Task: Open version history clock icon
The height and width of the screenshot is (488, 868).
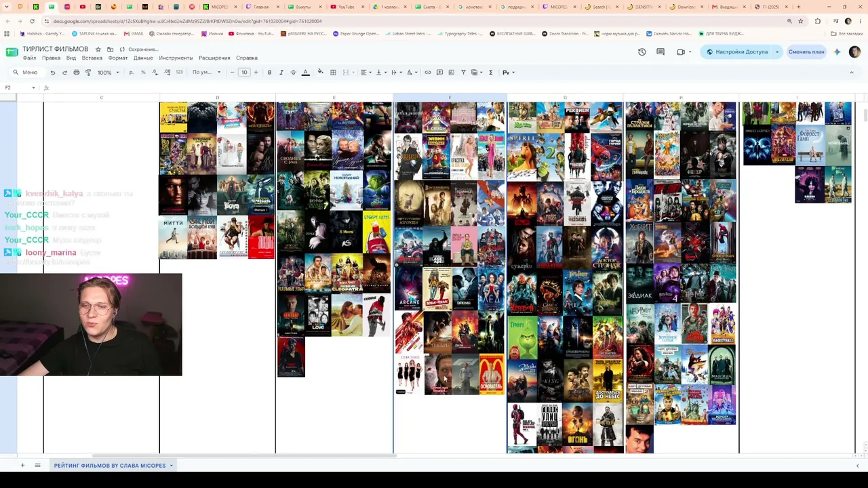Action: coord(642,52)
